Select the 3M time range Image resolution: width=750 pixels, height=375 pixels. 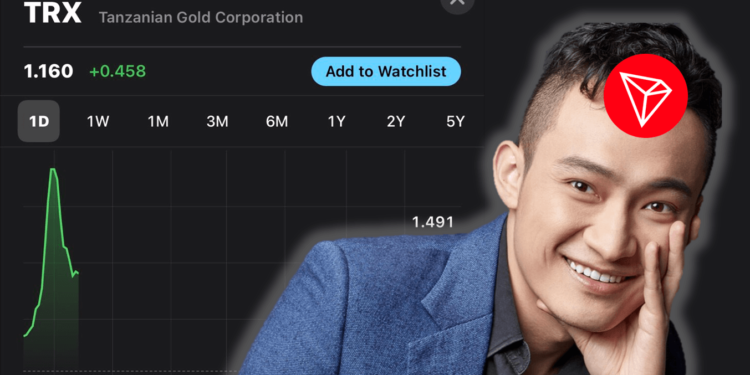(217, 121)
